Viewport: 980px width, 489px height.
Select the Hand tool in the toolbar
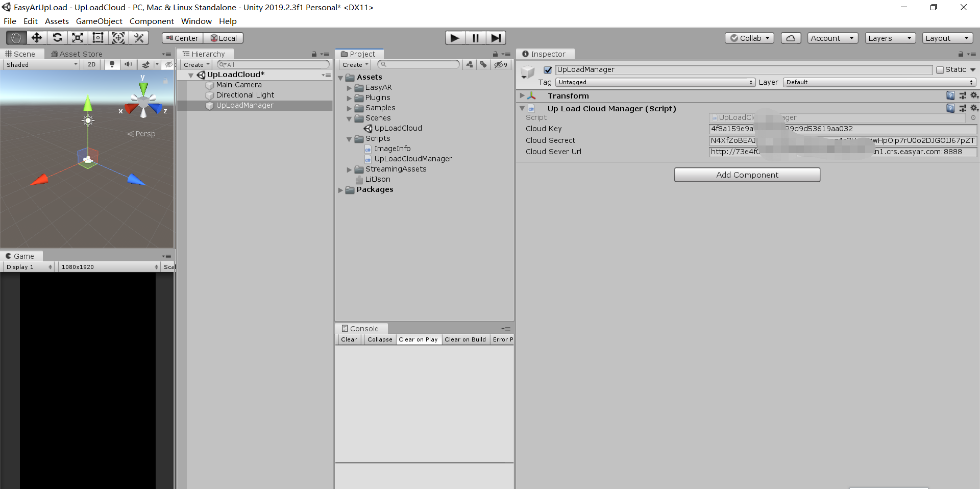16,38
